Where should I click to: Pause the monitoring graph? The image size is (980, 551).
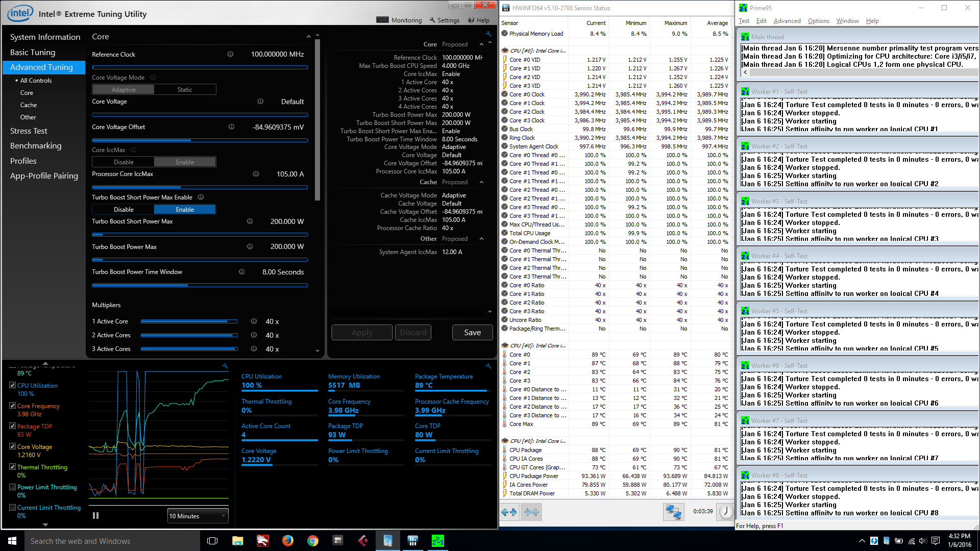tap(95, 516)
